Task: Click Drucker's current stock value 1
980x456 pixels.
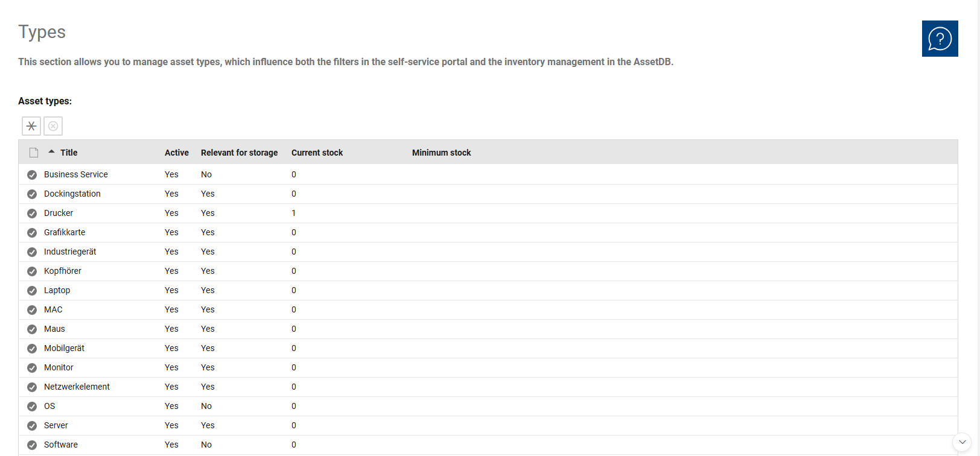Action: point(294,213)
